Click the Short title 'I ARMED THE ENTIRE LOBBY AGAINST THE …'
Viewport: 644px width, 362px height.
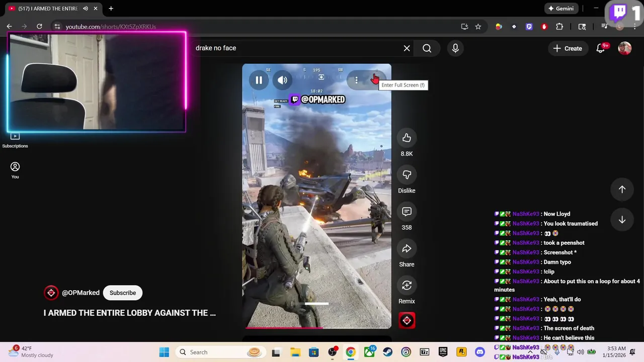pyautogui.click(x=130, y=313)
